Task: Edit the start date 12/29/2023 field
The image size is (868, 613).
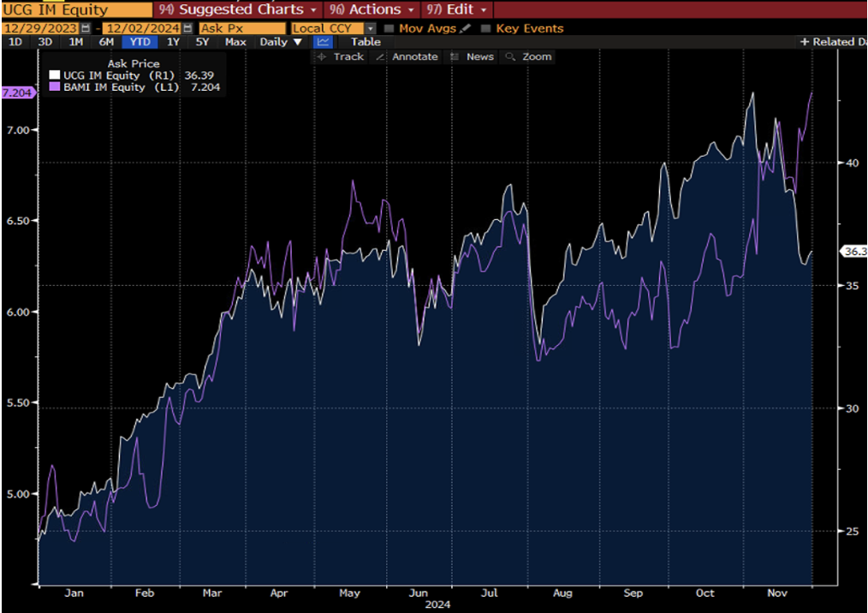Action: coord(42,28)
